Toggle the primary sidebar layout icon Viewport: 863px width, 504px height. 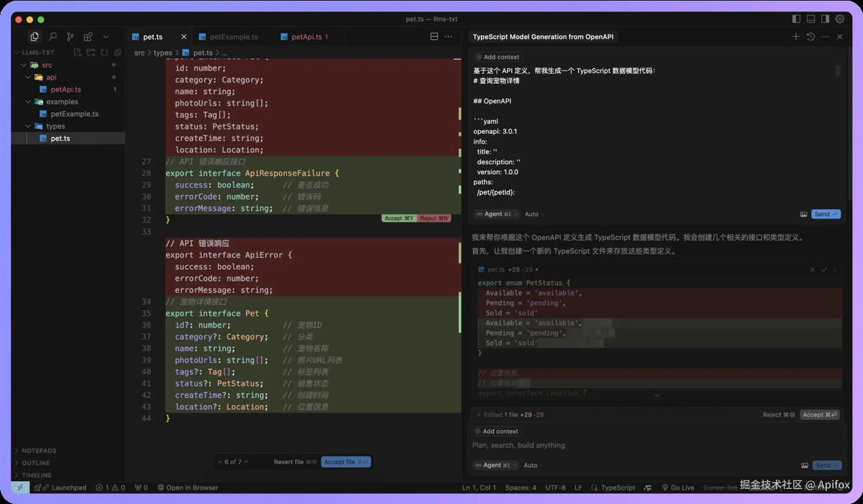click(796, 19)
